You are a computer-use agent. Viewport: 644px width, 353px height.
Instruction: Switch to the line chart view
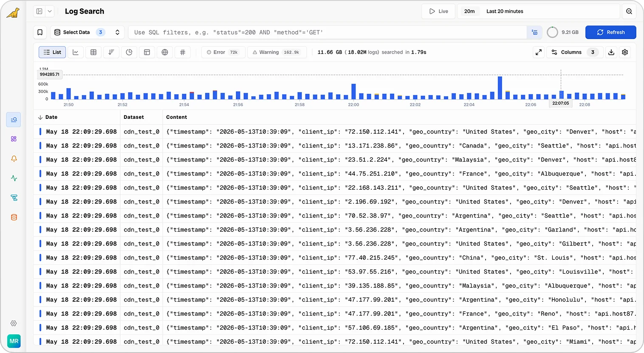pyautogui.click(x=76, y=52)
